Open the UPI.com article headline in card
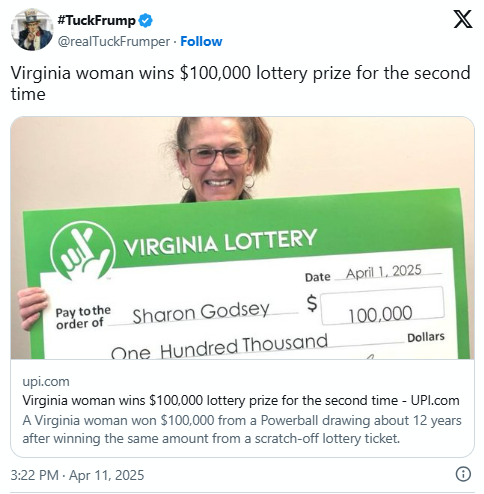Viewport: 484px width, 494px height. pyautogui.click(x=241, y=400)
